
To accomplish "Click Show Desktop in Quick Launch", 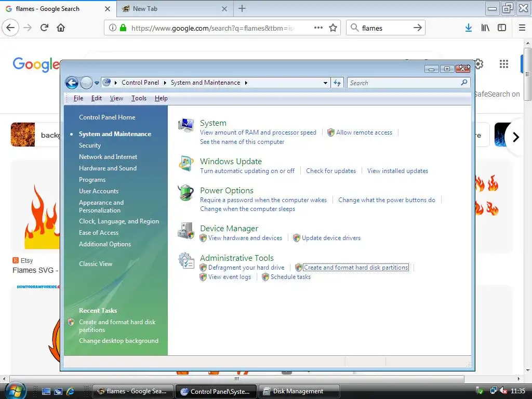I will point(46,391).
